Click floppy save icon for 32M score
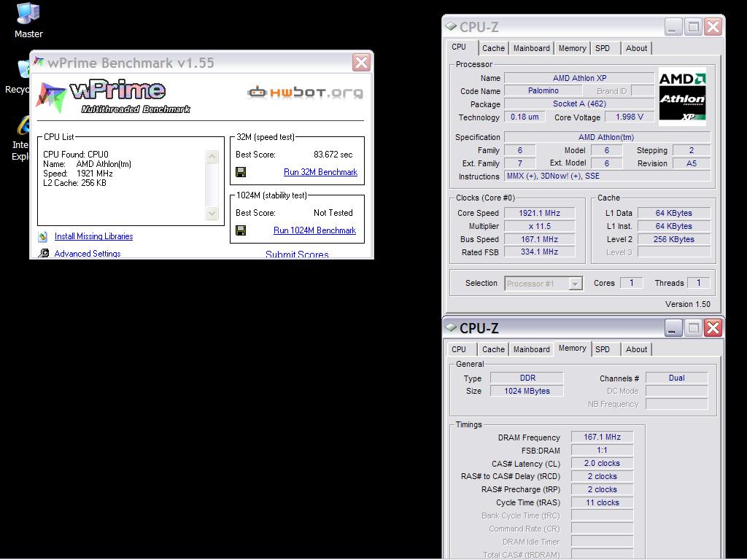 pos(241,172)
